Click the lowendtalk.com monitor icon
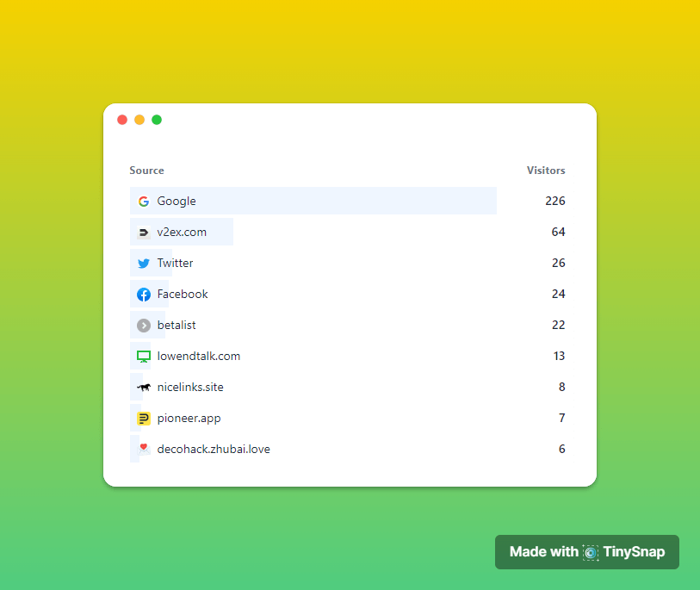 [143, 357]
